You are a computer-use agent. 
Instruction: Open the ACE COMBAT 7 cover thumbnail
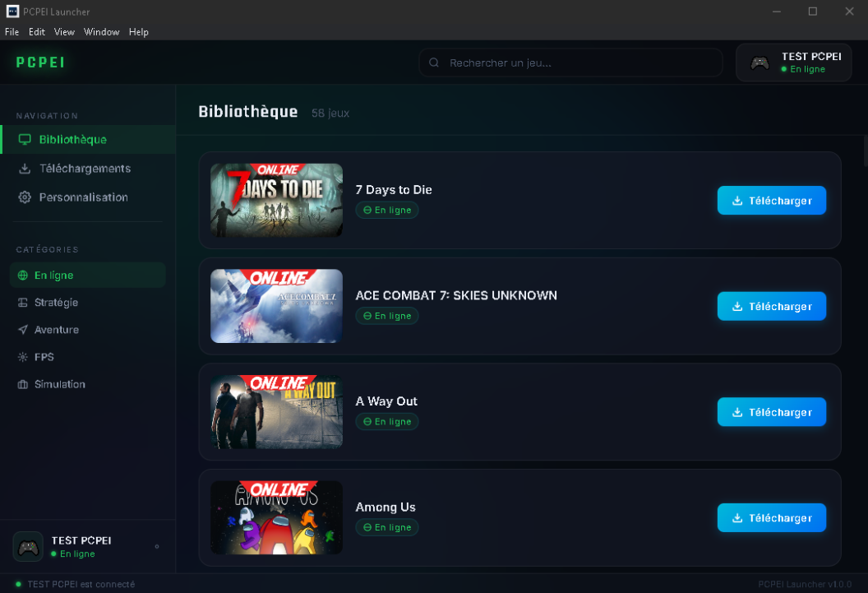pos(276,306)
